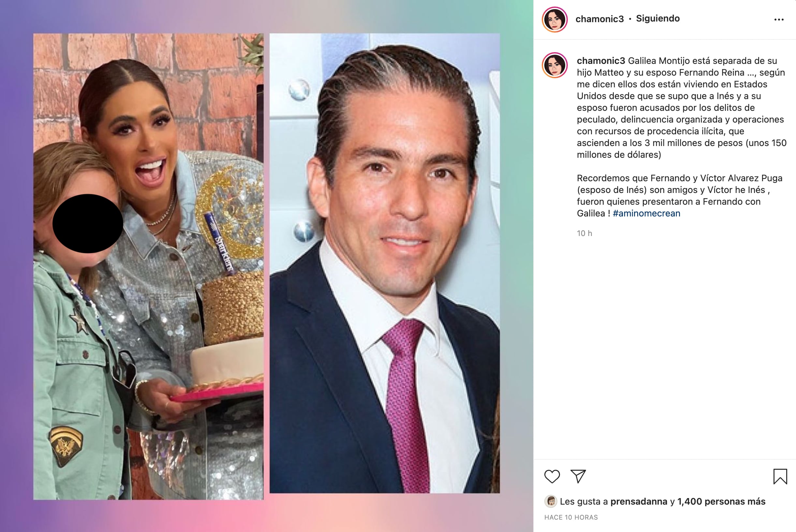Screen dimensions: 796x532
Task: Click the photo of man in suit
Action: point(384,263)
